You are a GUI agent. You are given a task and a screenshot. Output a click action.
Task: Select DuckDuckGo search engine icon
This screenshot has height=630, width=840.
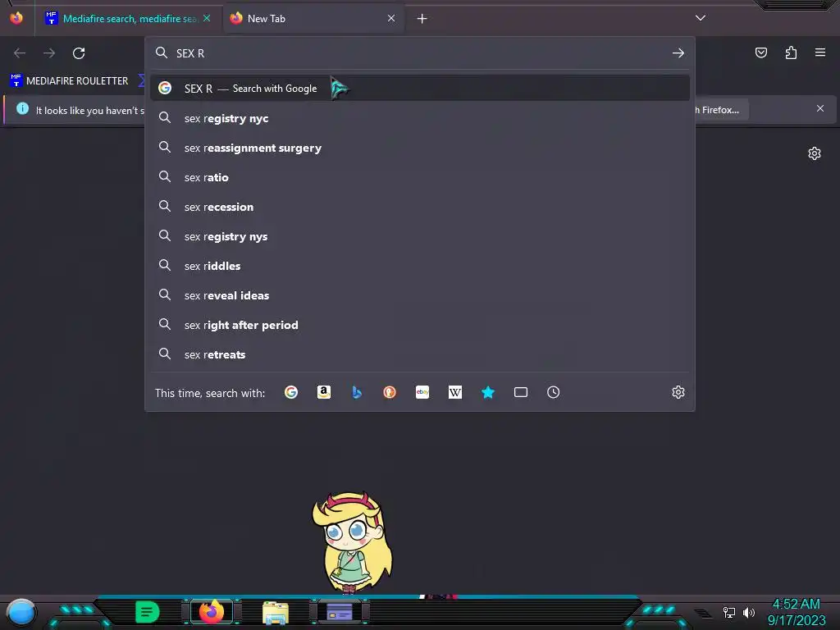tap(390, 392)
